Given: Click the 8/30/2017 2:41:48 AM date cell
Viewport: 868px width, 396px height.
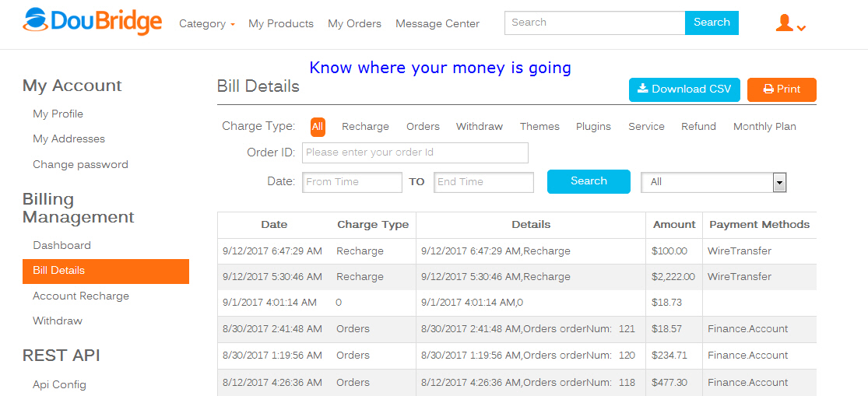Looking at the screenshot, I should coord(272,329).
